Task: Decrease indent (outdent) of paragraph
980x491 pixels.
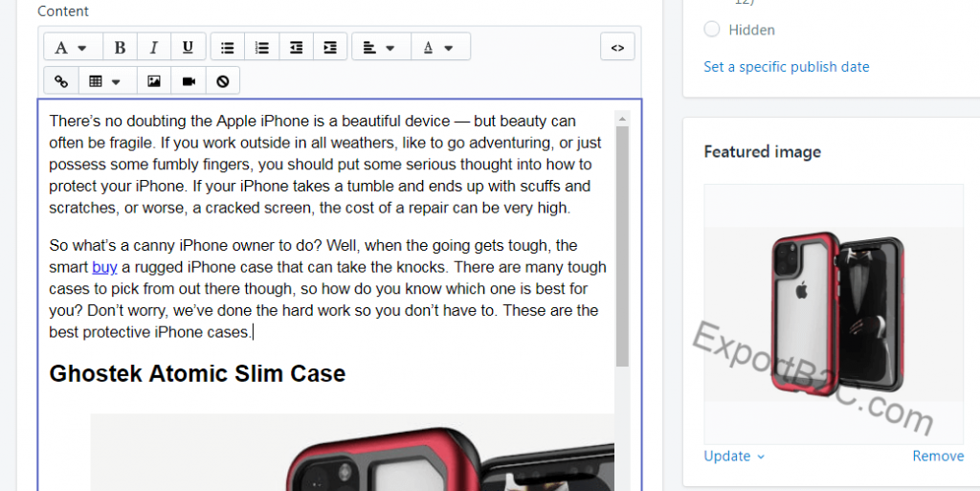Action: (x=296, y=47)
